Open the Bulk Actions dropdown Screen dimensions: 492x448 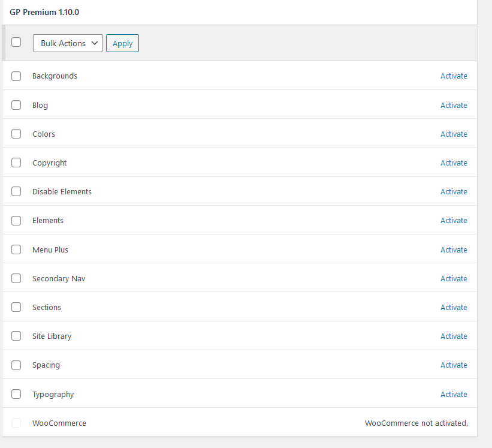click(x=68, y=43)
